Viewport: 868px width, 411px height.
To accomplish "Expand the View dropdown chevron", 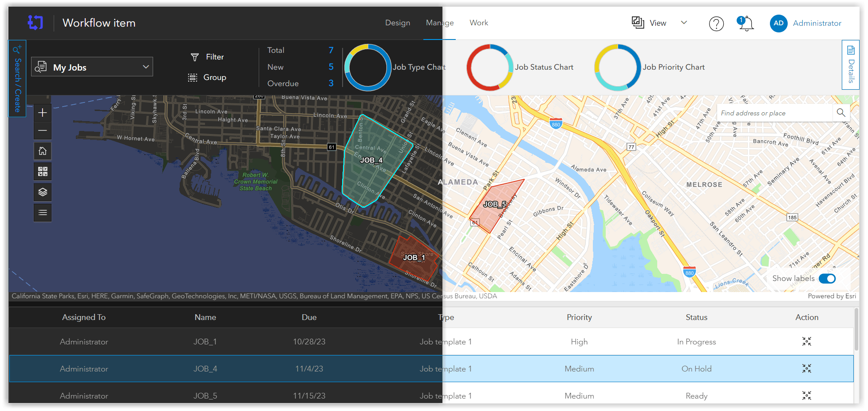I will (684, 23).
